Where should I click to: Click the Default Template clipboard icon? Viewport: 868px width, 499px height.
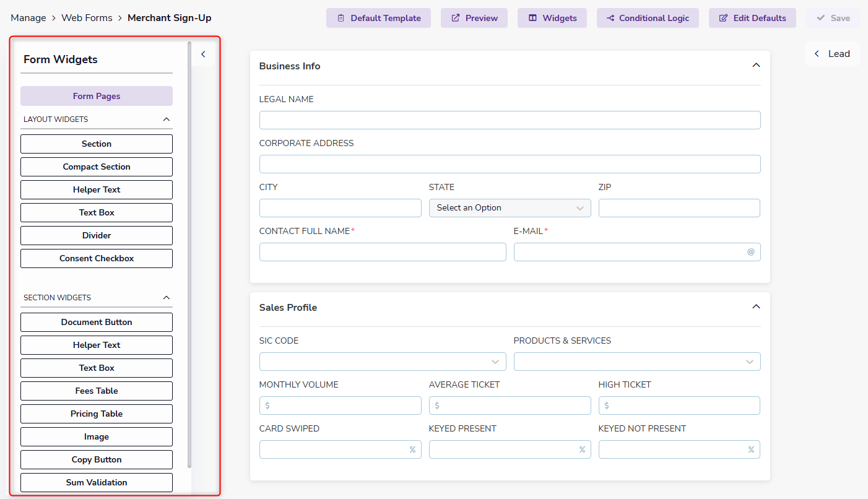click(341, 18)
